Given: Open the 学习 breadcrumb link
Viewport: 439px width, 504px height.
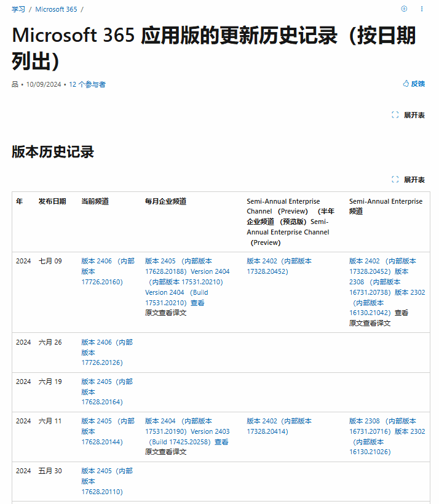Looking at the screenshot, I should [18, 9].
